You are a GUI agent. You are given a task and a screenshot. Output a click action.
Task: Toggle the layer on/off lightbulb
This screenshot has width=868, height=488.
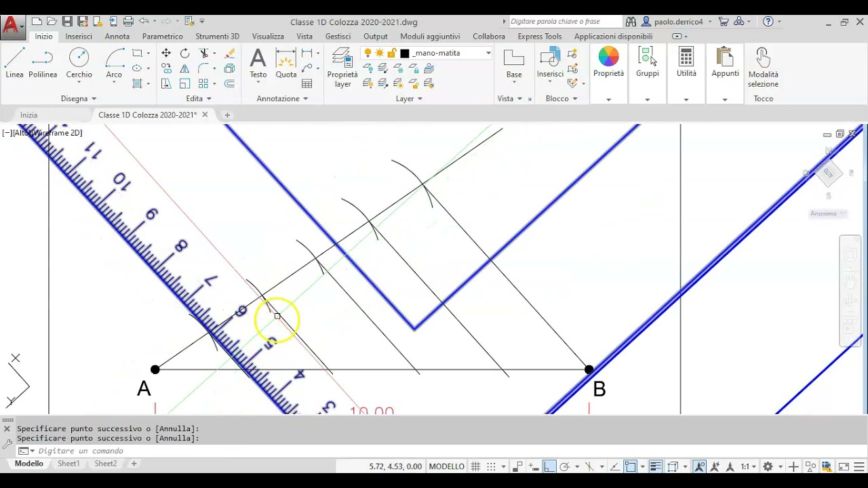point(368,53)
